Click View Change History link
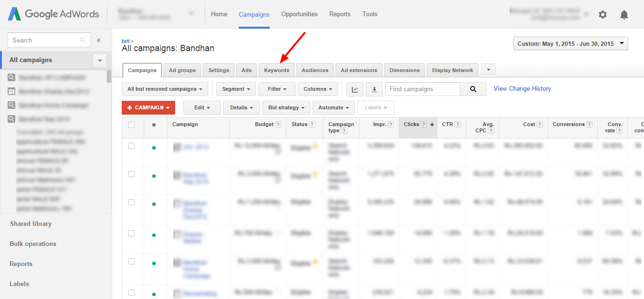Viewport: 644px width, 299px height. 522,88
